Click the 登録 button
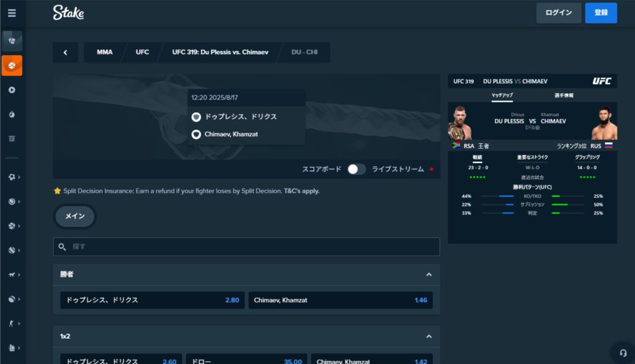The height and width of the screenshot is (364, 635). [x=601, y=12]
